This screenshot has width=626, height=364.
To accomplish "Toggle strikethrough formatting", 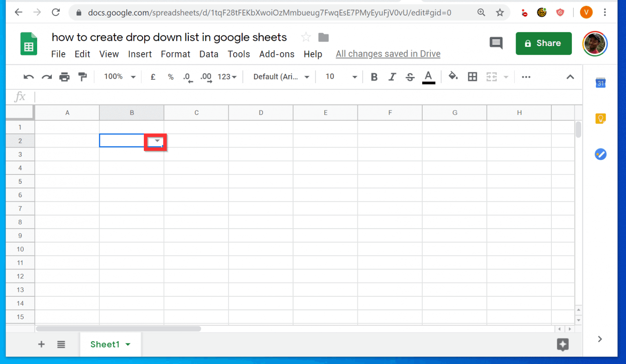I will tap(410, 77).
